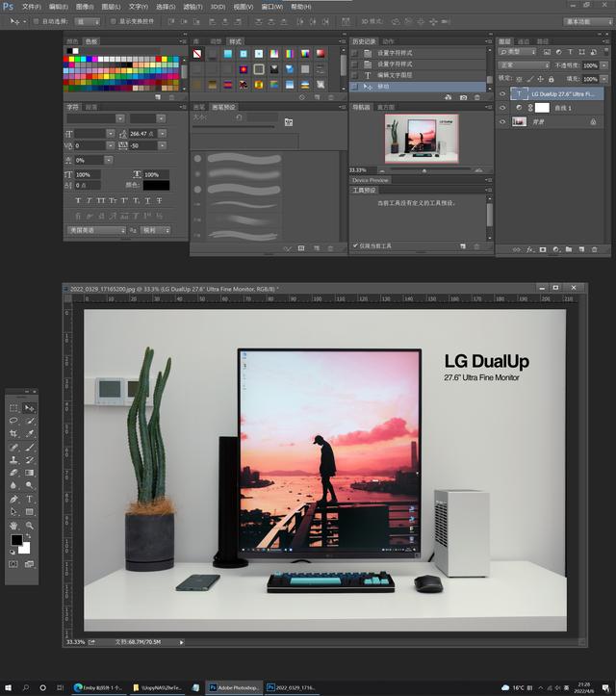Expand the 美国英语 language dropdown
This screenshot has width=616, height=696.
point(96,230)
